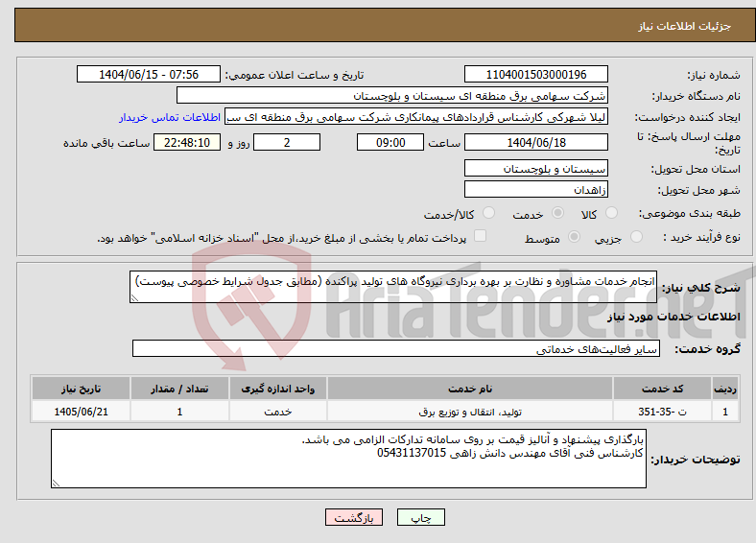
Task: Click the کد خدمت column header
Action: 663,389
